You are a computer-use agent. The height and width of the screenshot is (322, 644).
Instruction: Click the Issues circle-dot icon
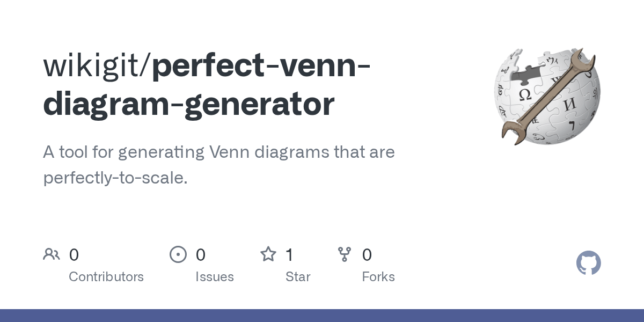pos(178,254)
